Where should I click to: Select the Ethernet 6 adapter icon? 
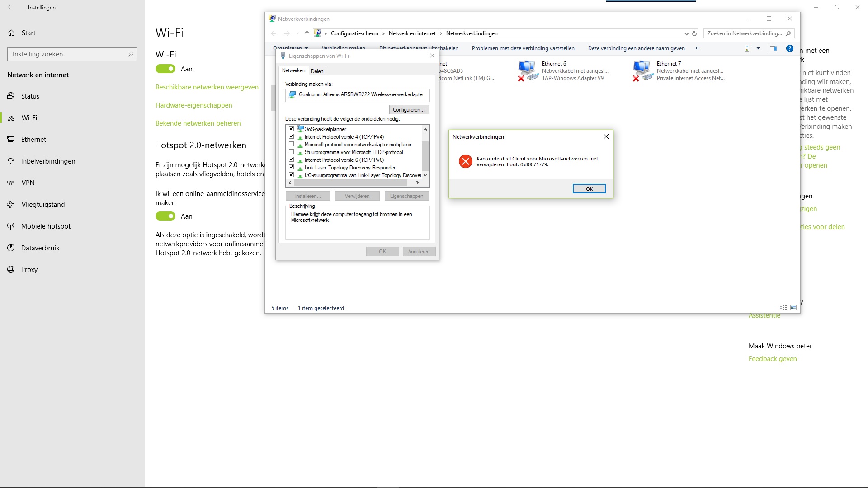click(528, 71)
